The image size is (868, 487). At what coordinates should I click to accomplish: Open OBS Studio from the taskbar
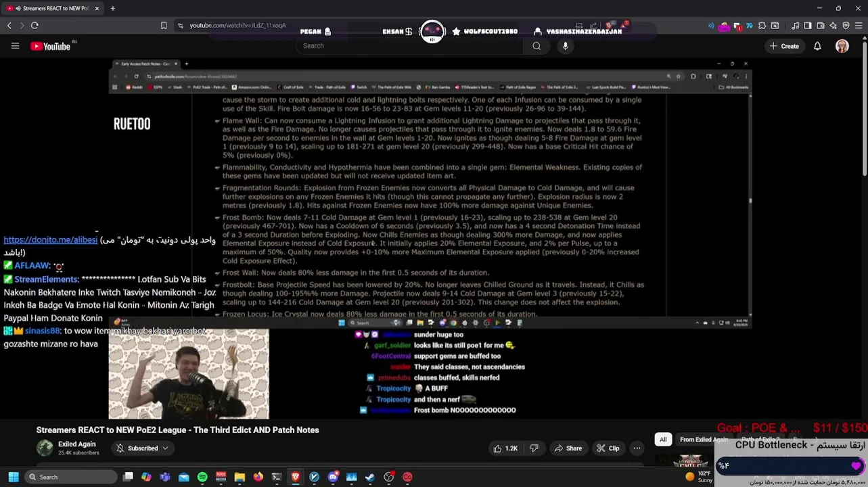(x=388, y=478)
